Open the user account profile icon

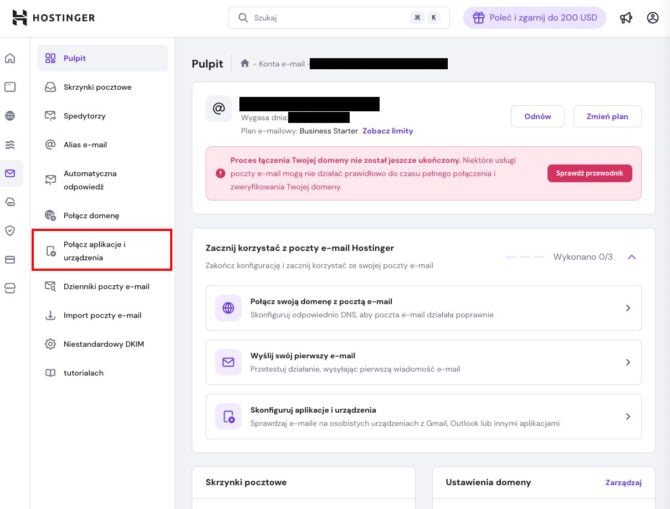653,18
